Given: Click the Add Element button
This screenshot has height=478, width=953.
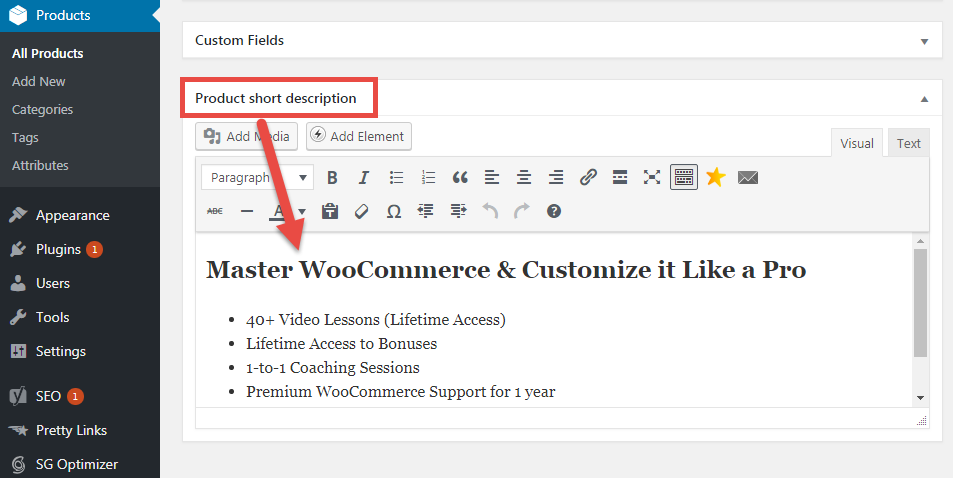Looking at the screenshot, I should pos(359,136).
